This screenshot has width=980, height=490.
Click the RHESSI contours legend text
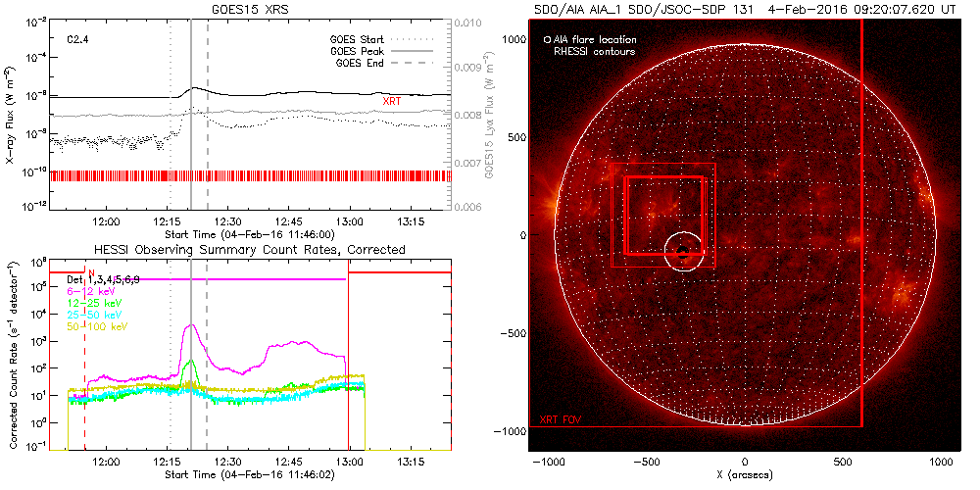pyautogui.click(x=595, y=51)
